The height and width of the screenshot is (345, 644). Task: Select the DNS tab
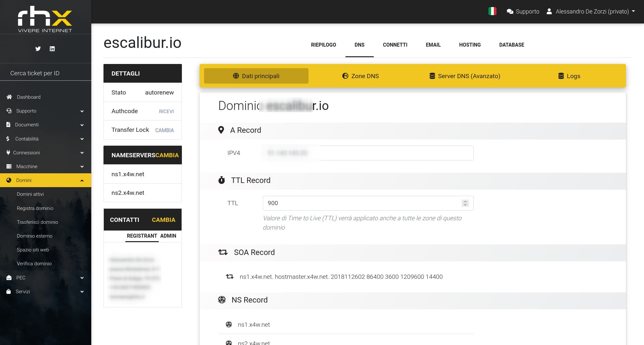coord(359,45)
